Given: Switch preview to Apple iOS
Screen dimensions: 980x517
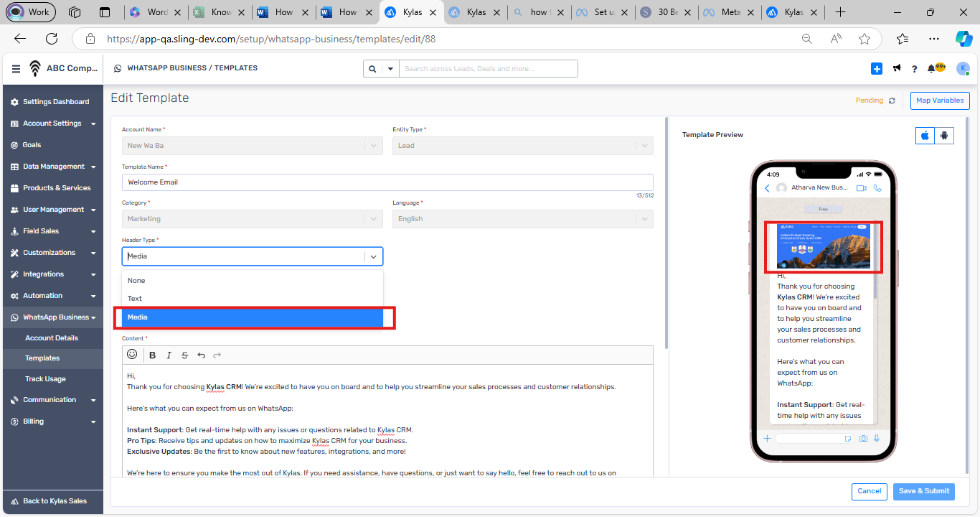Looking at the screenshot, I should pyautogui.click(x=925, y=135).
